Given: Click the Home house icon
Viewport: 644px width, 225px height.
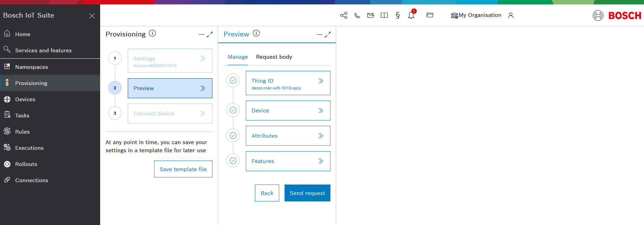Looking at the screenshot, I should point(7,33).
